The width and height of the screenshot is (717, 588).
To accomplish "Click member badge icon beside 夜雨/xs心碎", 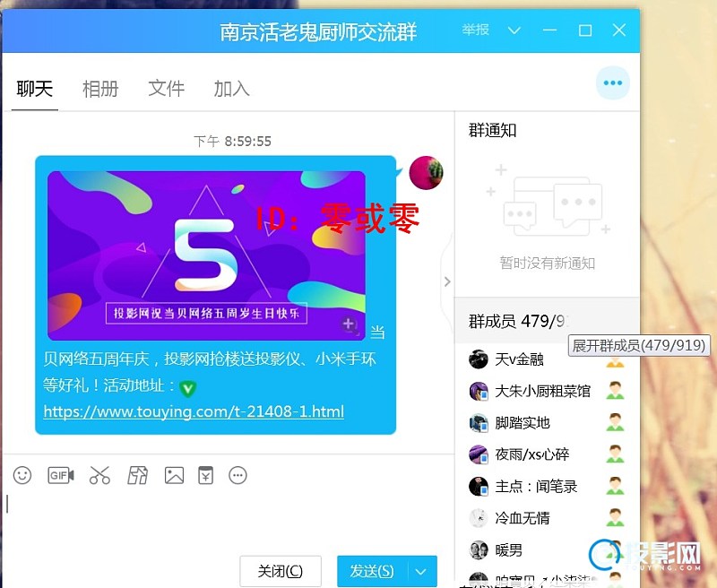I will [615, 454].
